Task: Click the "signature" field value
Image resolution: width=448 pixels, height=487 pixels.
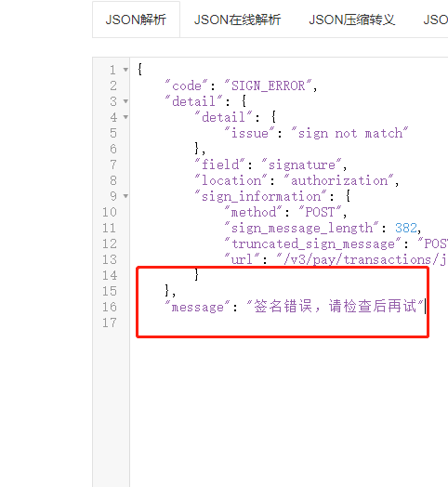Action: (x=301, y=165)
